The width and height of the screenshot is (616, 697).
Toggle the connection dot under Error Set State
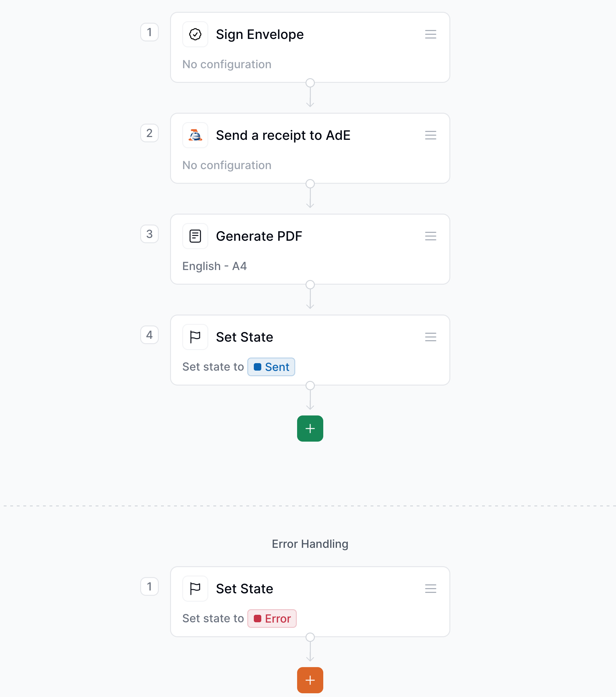310,636
